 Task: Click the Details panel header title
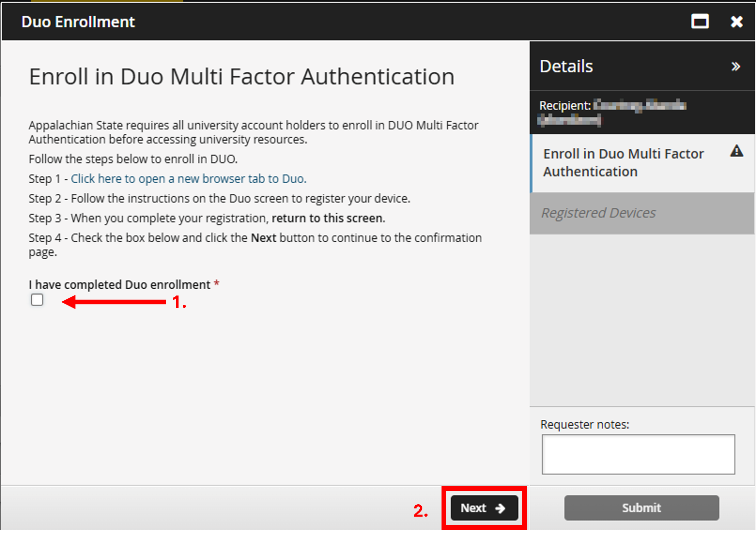(x=566, y=66)
